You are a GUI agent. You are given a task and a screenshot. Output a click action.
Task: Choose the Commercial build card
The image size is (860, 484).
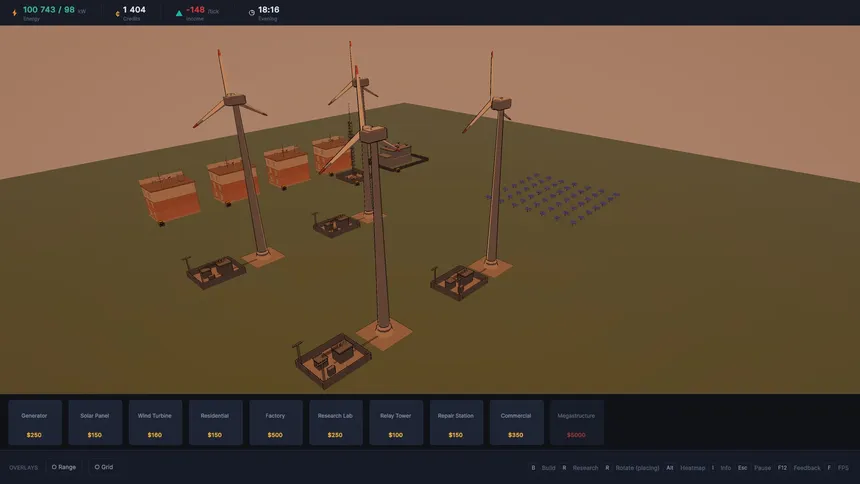(516, 423)
